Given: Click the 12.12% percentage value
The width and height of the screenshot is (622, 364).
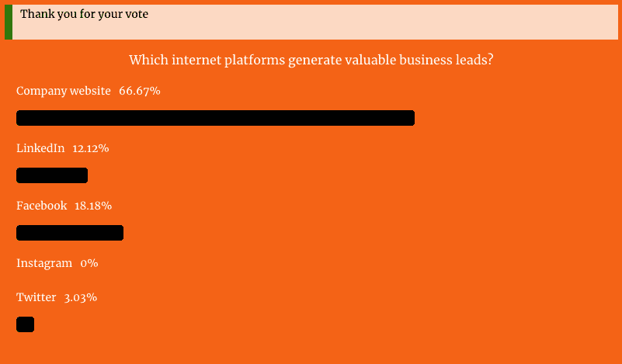Looking at the screenshot, I should click(x=90, y=148).
